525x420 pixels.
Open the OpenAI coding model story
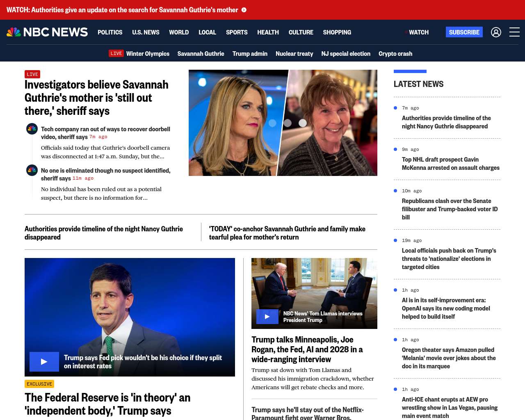(446, 308)
